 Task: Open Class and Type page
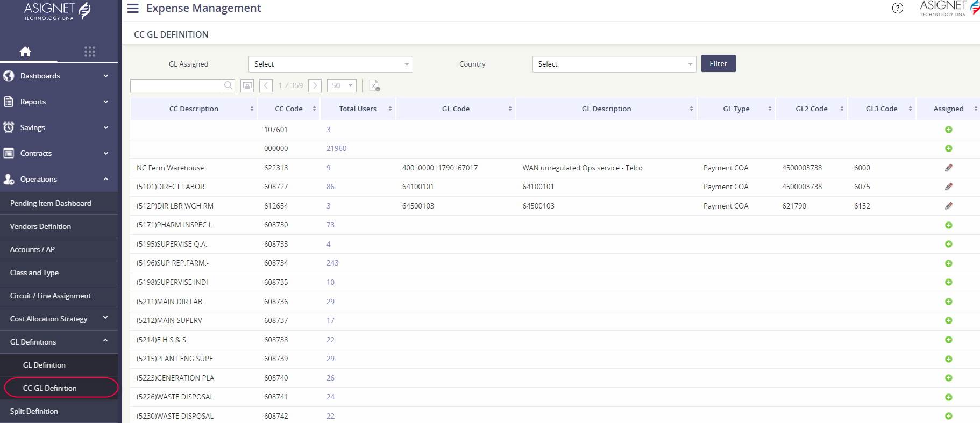click(x=59, y=273)
